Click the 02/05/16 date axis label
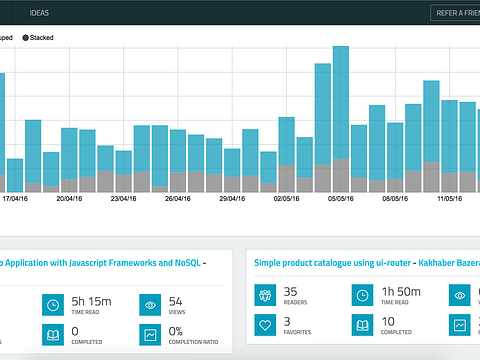 pyautogui.click(x=286, y=199)
